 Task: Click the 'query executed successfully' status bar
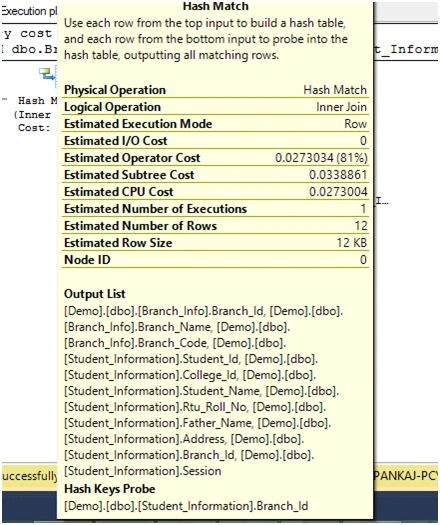coord(29,475)
